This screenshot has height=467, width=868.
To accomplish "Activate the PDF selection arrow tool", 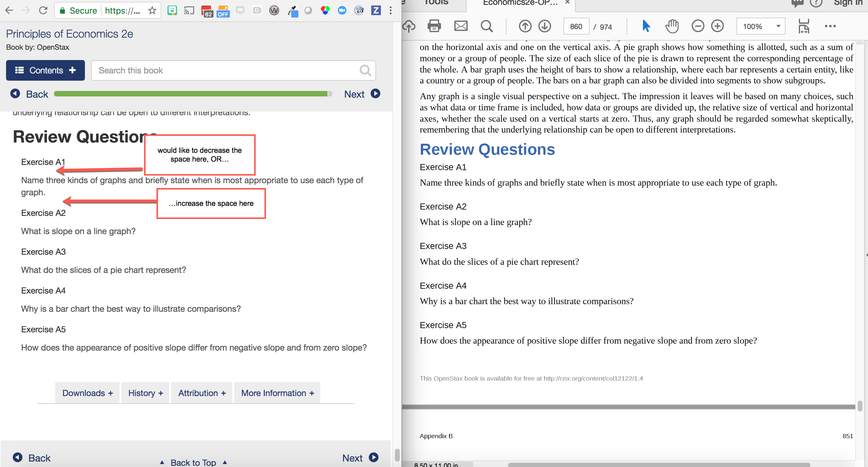I will pos(646,26).
